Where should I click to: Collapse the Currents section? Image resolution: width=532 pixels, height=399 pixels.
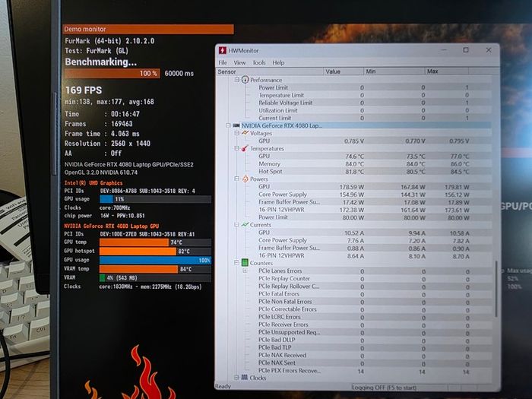click(237, 225)
